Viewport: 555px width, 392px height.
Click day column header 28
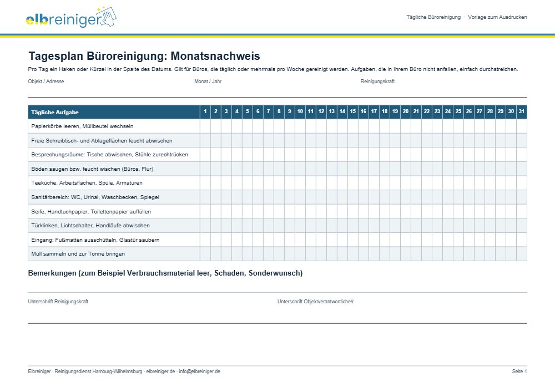tap(490, 111)
